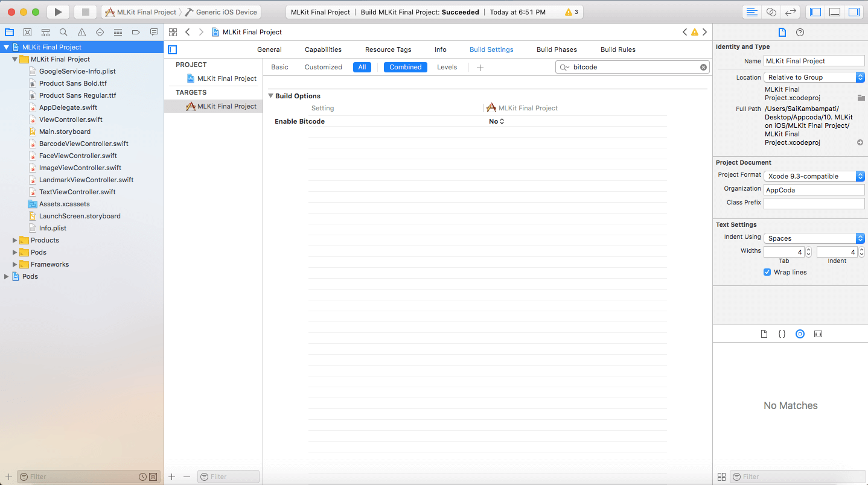Image resolution: width=868 pixels, height=485 pixels.
Task: Click the warning count badge in status bar
Action: point(572,12)
